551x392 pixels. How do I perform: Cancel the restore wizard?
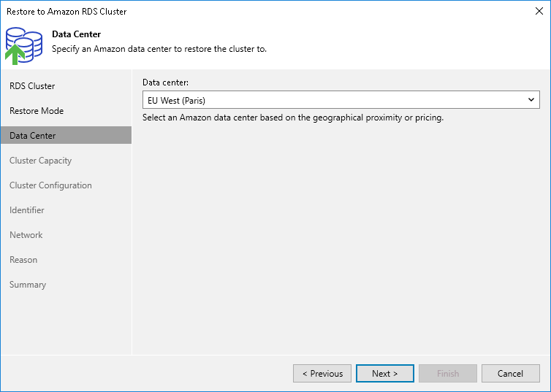click(510, 374)
